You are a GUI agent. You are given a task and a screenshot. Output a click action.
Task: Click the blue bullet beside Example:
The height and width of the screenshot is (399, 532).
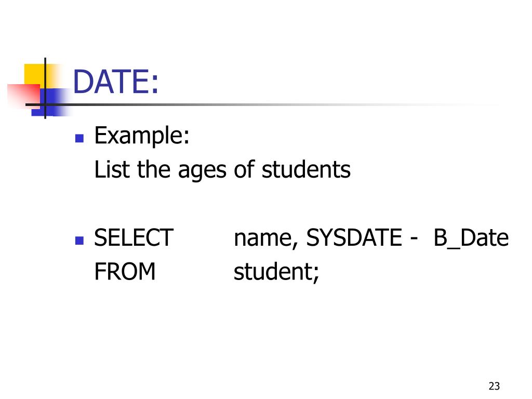coord(79,138)
